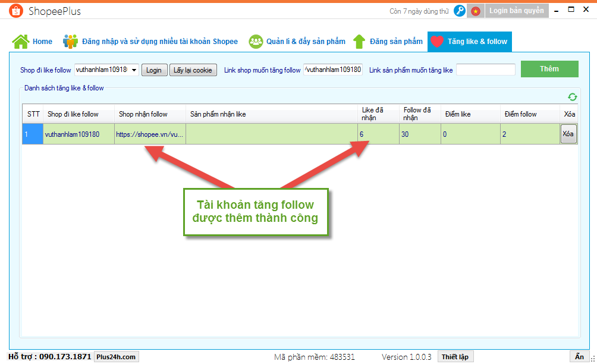The image size is (597, 364).
Task: Focus Link sản phẩm muốn tăng like field
Action: 485,70
